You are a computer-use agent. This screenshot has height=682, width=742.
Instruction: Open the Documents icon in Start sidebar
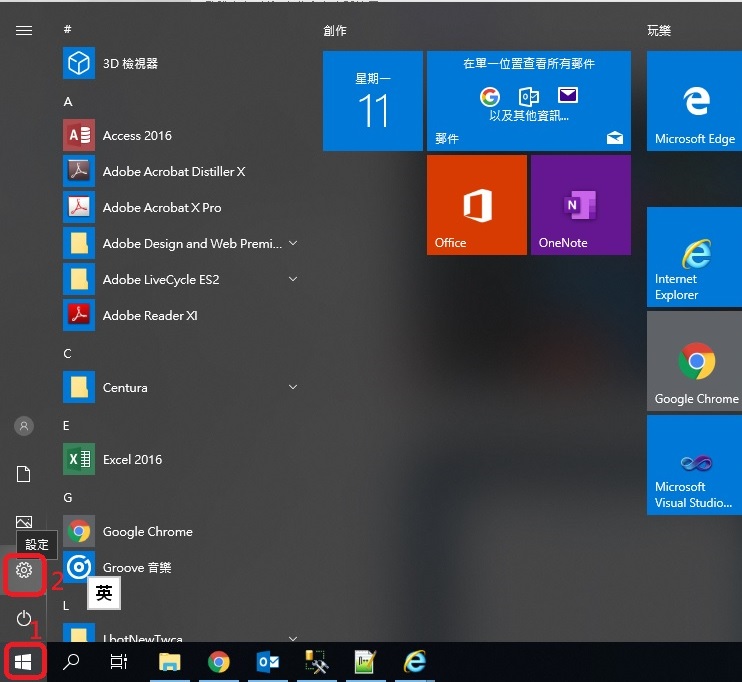24,474
